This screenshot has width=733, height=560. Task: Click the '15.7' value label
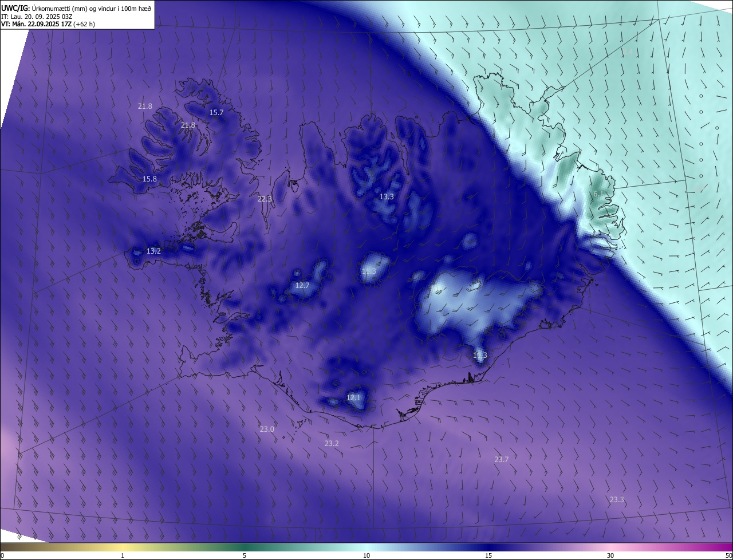point(216,112)
